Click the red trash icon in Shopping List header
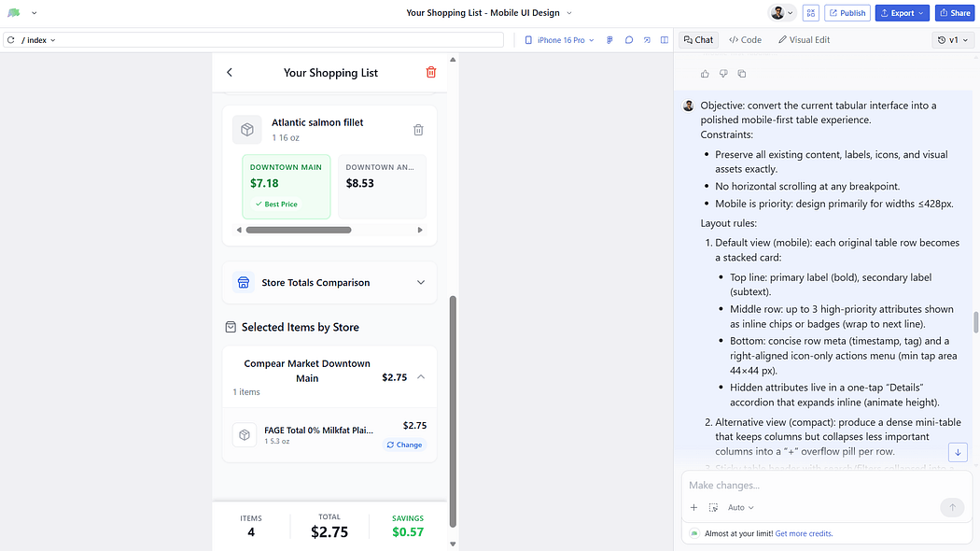The image size is (980, 551). click(x=430, y=73)
